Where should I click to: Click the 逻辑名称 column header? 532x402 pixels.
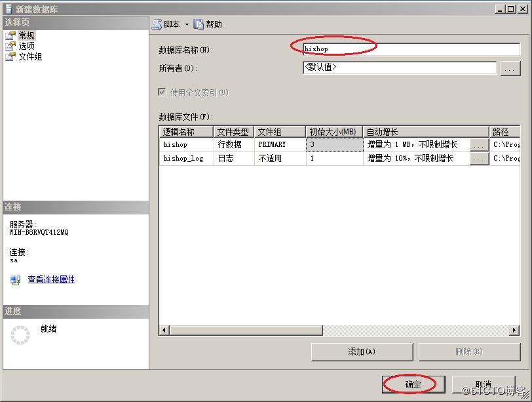coord(186,132)
